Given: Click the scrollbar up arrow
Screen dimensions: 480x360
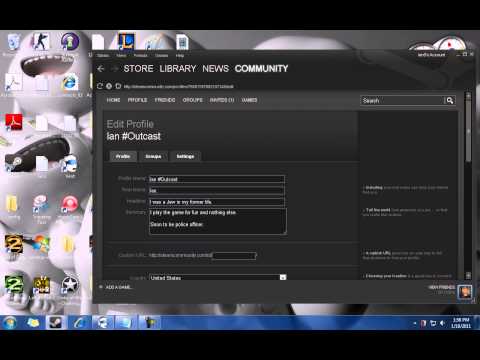Looking at the screenshot, I should 468,96.
